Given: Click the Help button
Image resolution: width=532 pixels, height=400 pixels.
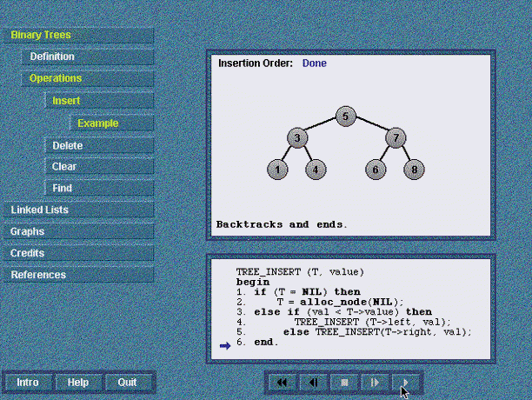Looking at the screenshot, I should point(77,383).
